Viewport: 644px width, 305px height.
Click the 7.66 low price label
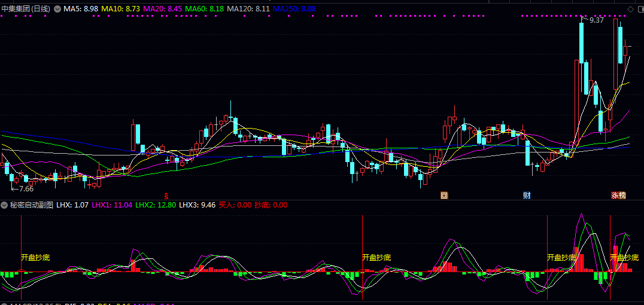click(x=26, y=188)
